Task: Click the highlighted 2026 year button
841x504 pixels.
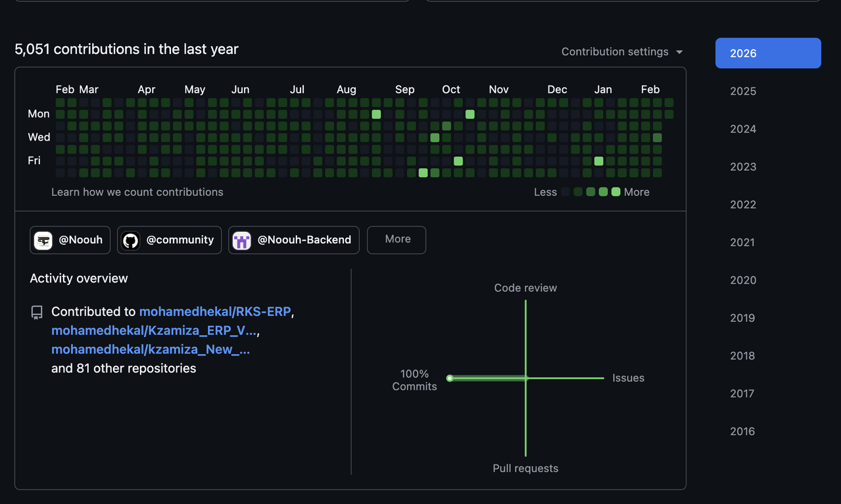Action: [767, 53]
